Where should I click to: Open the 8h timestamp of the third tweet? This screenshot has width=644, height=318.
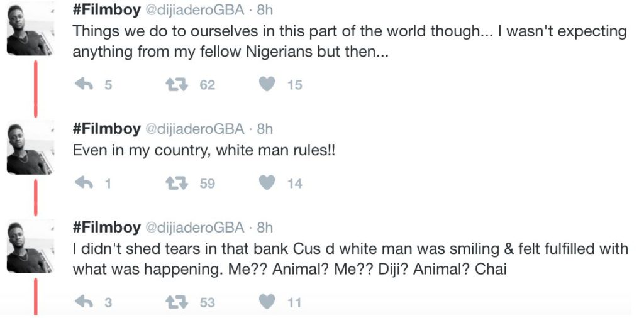pos(265,228)
